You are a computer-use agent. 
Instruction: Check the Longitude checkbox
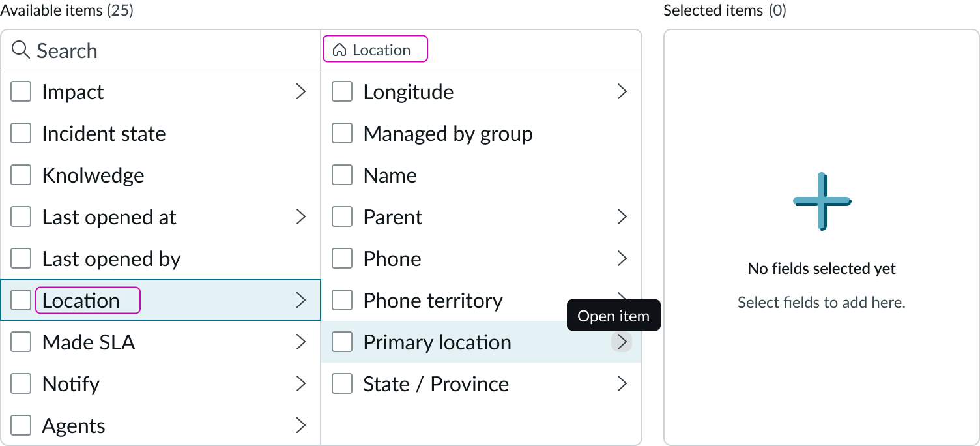coord(342,91)
